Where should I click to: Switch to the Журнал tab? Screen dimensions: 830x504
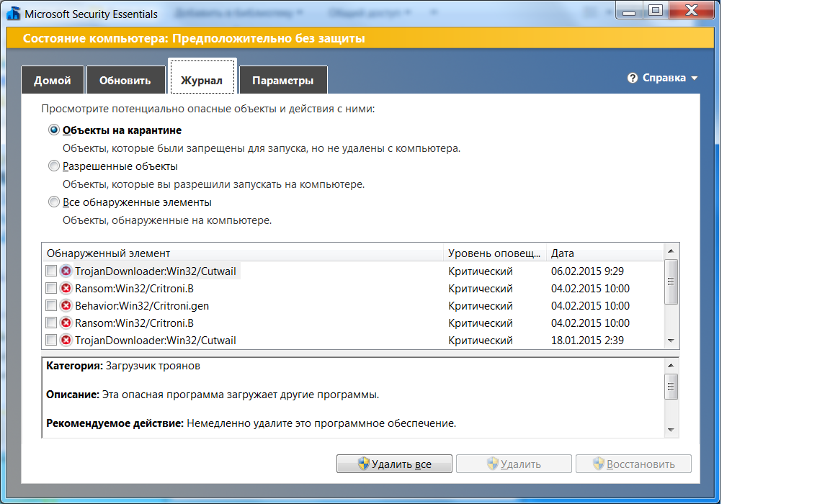(x=202, y=77)
